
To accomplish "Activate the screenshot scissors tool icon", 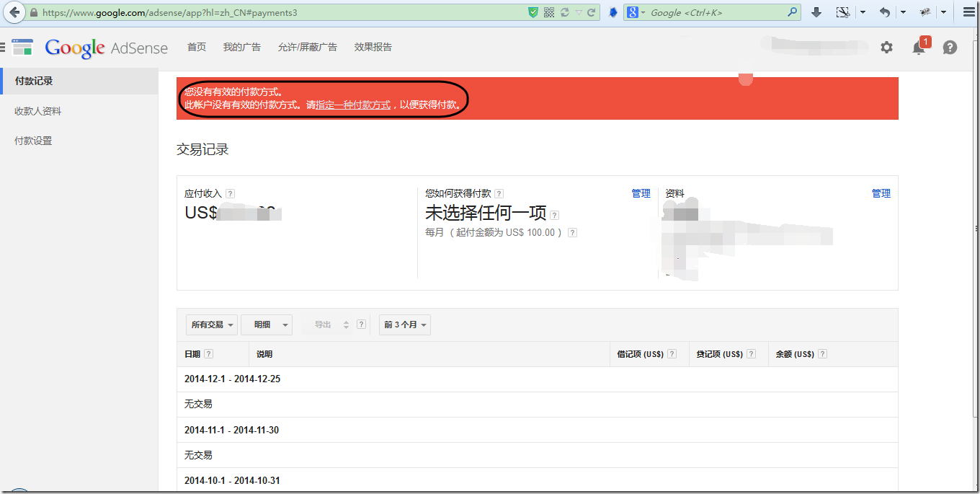I will 842,12.
